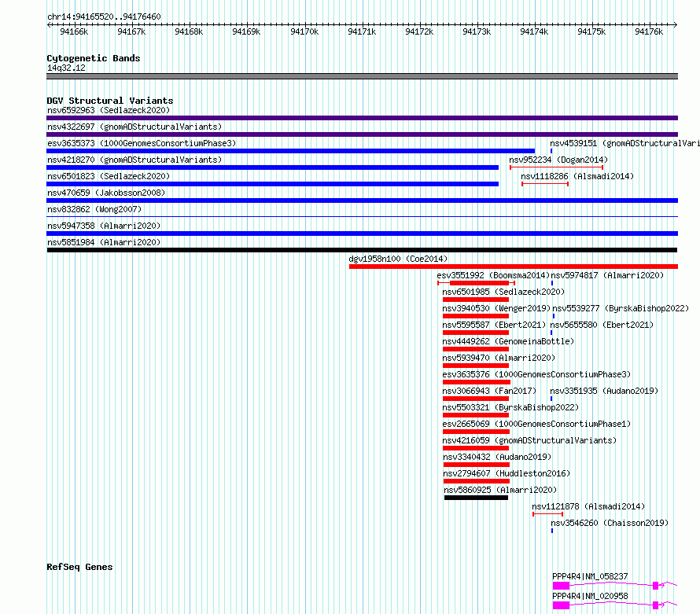
Task: Click nsv1118286 (Alsmadi2014) label
Action: click(577, 176)
